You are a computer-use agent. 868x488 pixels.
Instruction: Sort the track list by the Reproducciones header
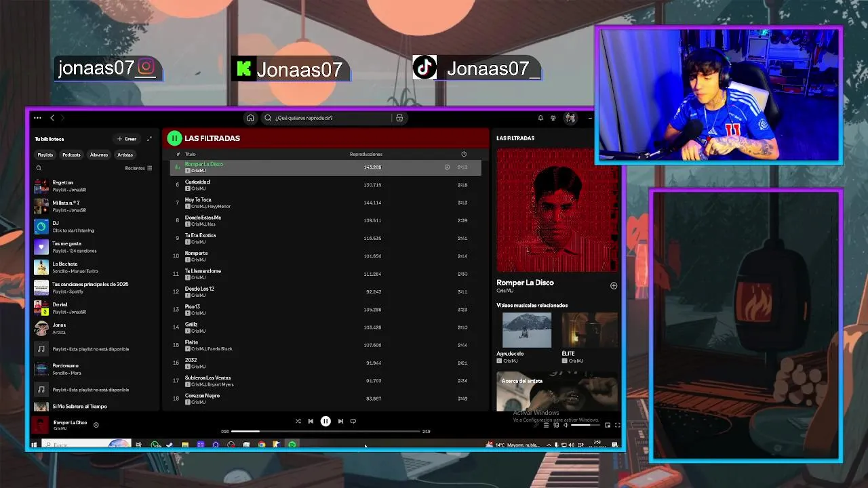click(x=366, y=155)
